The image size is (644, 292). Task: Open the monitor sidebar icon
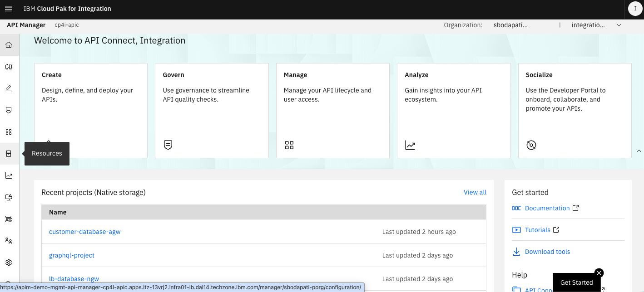pyautogui.click(x=9, y=197)
